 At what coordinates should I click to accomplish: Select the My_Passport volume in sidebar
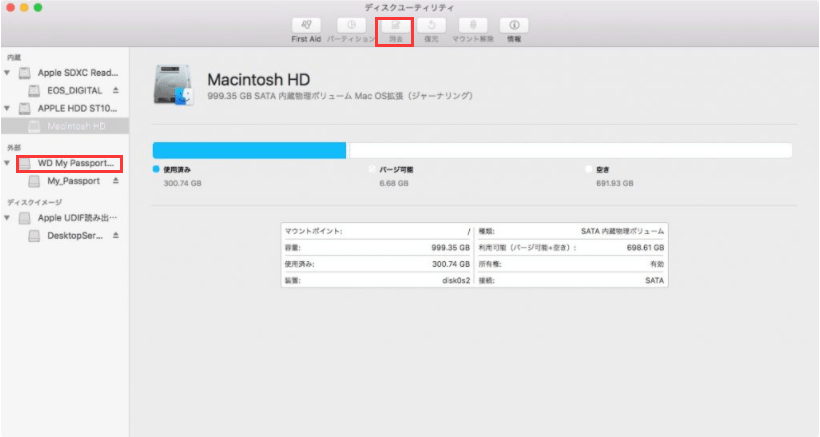(74, 182)
